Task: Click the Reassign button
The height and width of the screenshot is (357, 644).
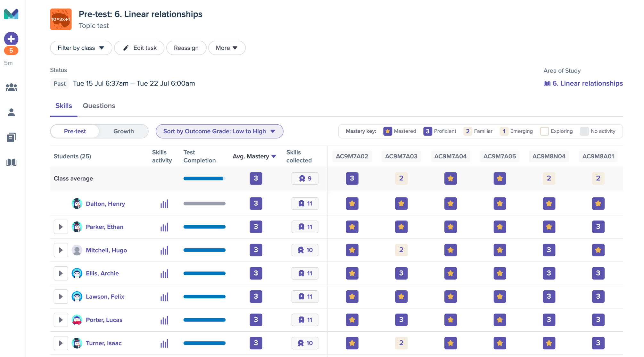Action: (186, 48)
